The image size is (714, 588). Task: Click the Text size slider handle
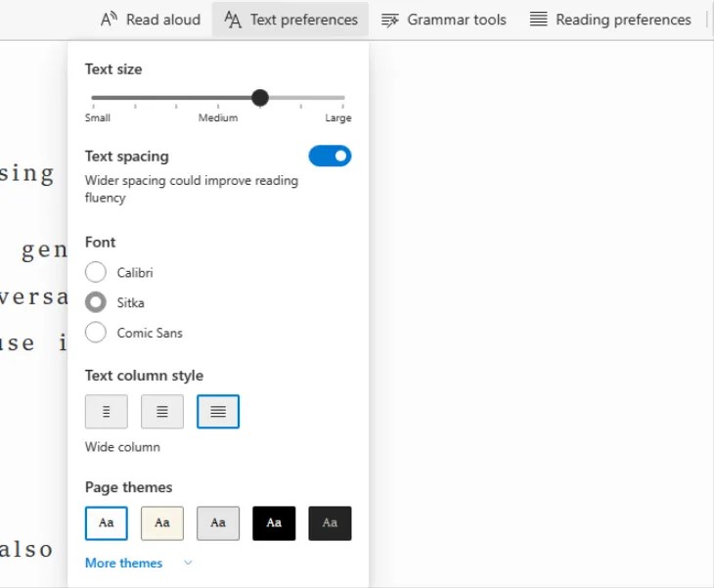(x=260, y=98)
